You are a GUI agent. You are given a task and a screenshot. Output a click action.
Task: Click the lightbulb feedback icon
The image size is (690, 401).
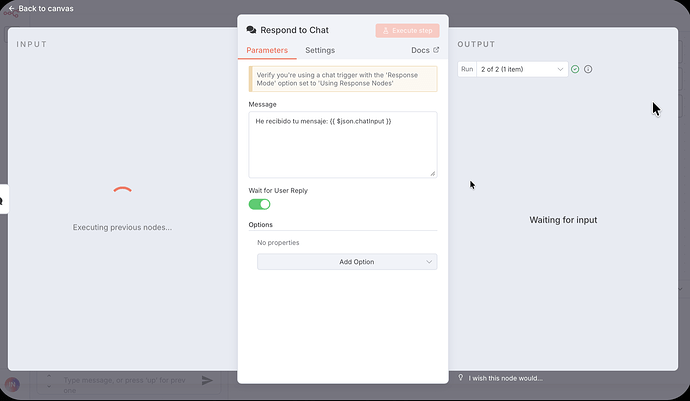460,378
